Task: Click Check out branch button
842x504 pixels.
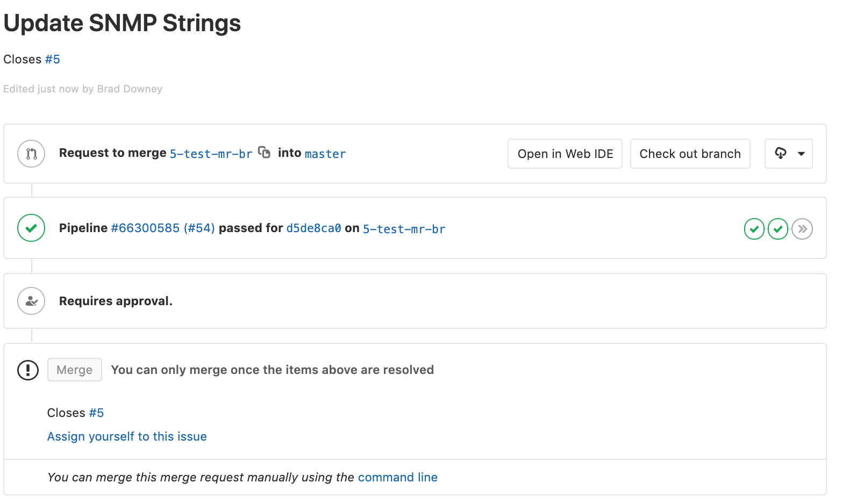Action: point(690,154)
